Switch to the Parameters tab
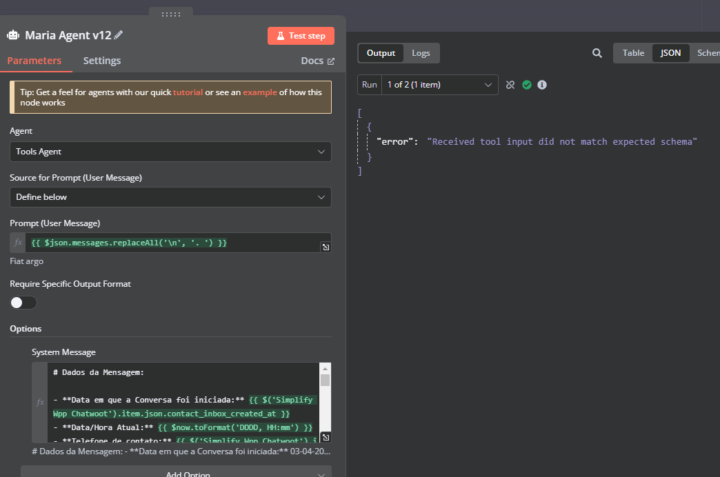Image resolution: width=720 pixels, height=477 pixels. pyautogui.click(x=34, y=61)
